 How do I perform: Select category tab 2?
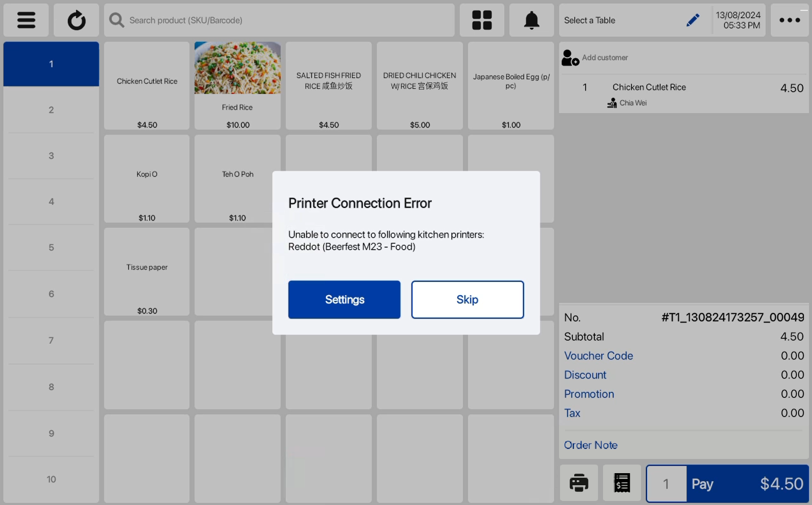[51, 110]
